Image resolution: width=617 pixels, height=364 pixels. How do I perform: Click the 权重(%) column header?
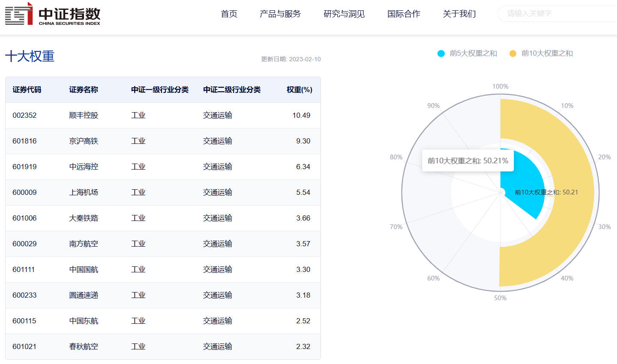click(x=299, y=90)
